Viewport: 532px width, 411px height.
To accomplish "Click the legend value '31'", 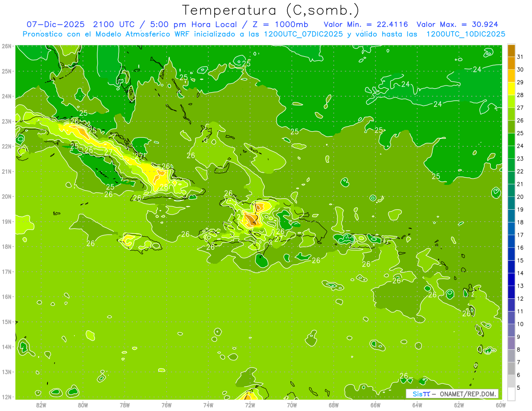I will point(520,57).
